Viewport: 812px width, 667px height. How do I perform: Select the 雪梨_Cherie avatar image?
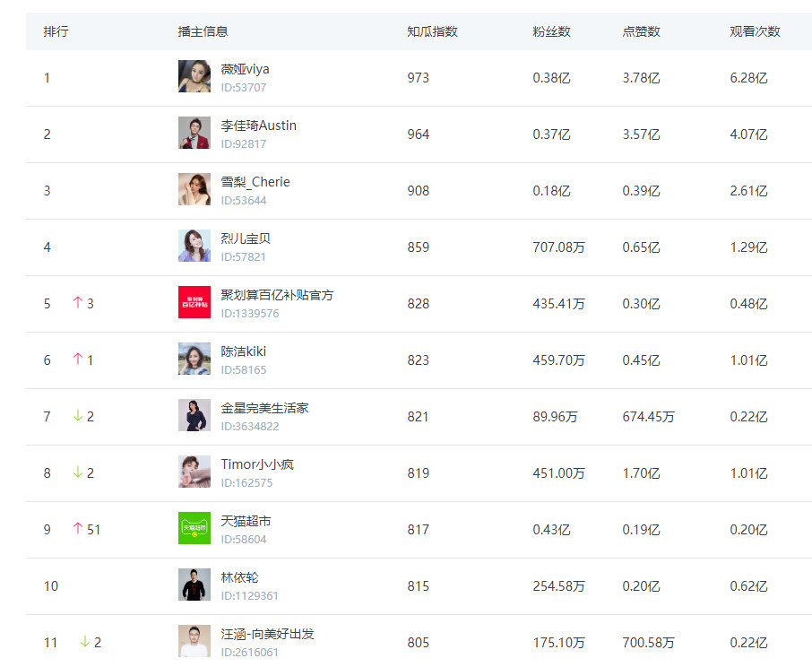pos(194,190)
